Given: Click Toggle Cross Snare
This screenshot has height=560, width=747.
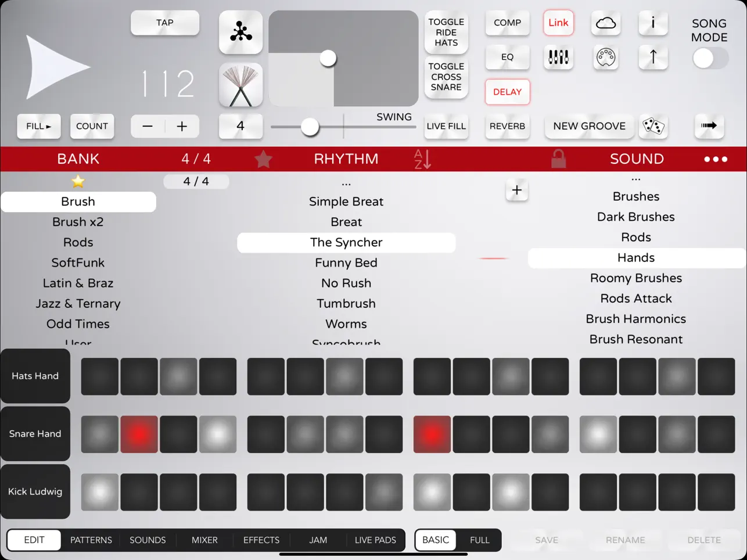Looking at the screenshot, I should point(446,77).
